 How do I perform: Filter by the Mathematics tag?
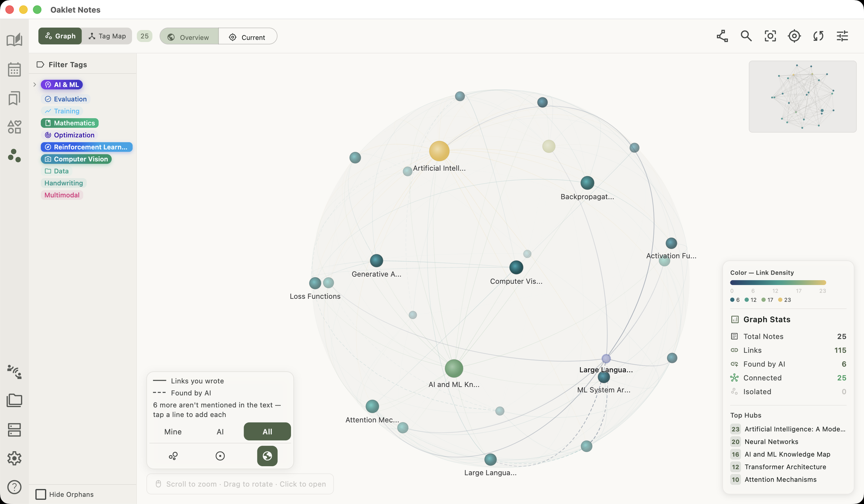(69, 123)
